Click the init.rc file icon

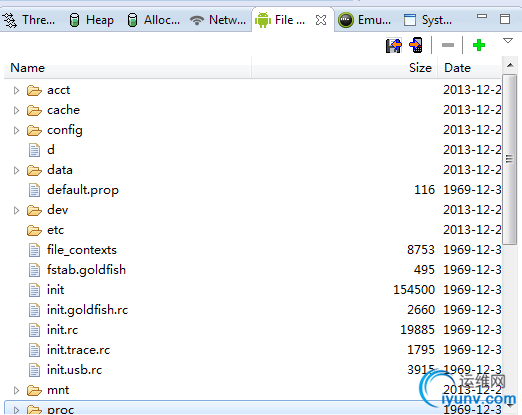pos(34,330)
